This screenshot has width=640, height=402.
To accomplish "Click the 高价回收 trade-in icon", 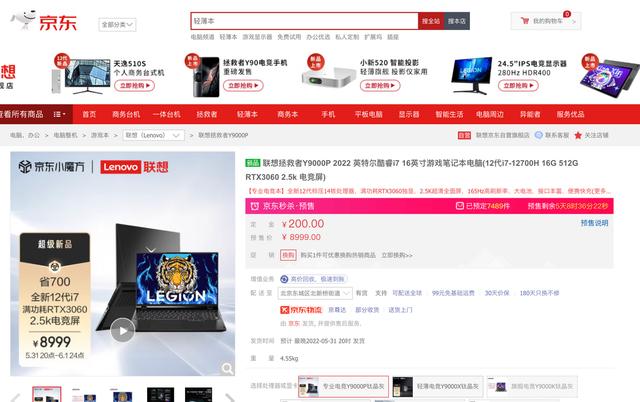I will click(284, 279).
